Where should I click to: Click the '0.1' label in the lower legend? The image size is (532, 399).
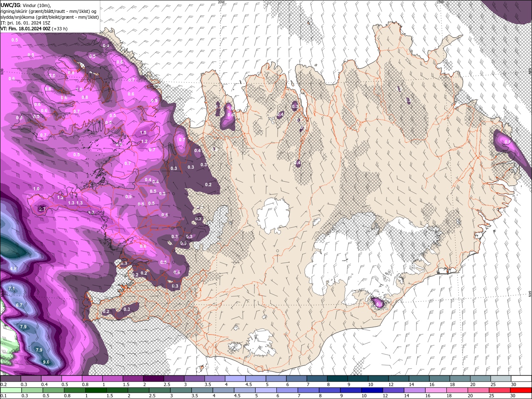pos(3,396)
